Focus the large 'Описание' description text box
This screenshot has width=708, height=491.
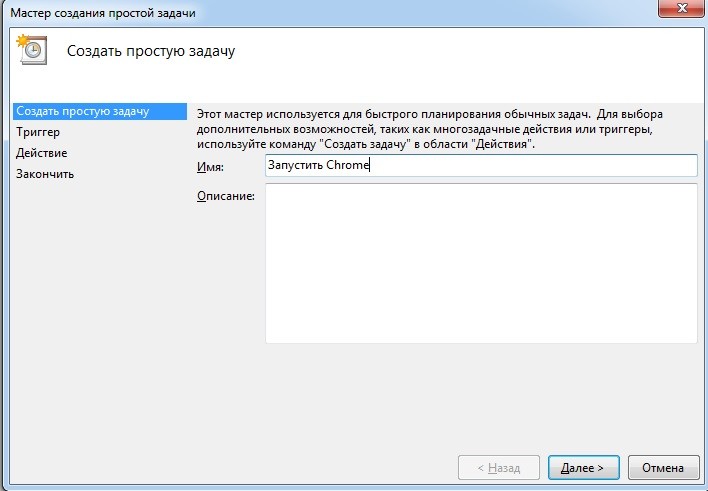[480, 264]
